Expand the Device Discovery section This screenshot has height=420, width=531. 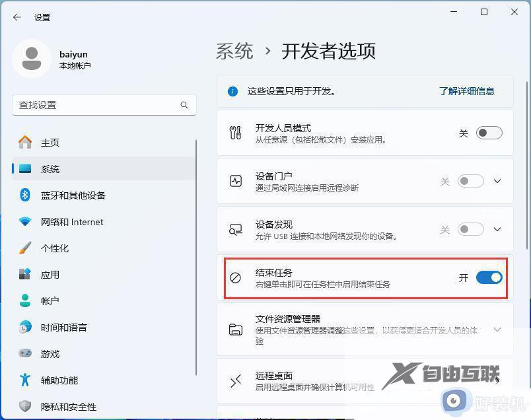point(497,229)
